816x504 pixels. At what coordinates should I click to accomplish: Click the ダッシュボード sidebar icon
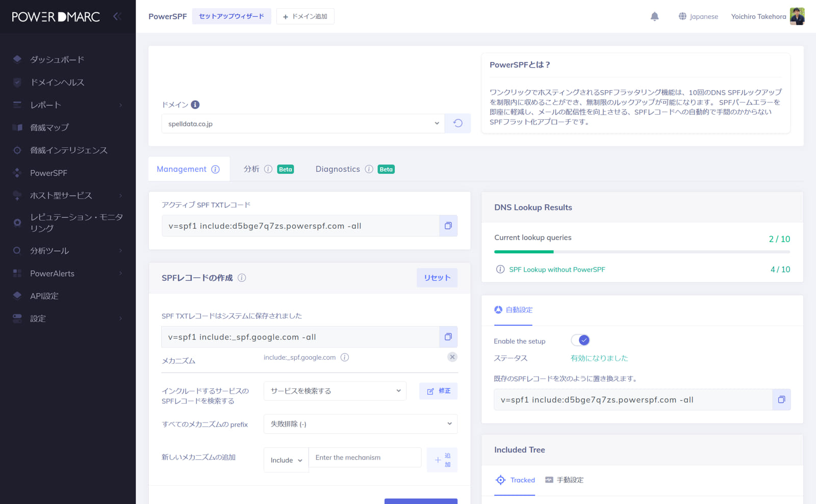(x=17, y=59)
